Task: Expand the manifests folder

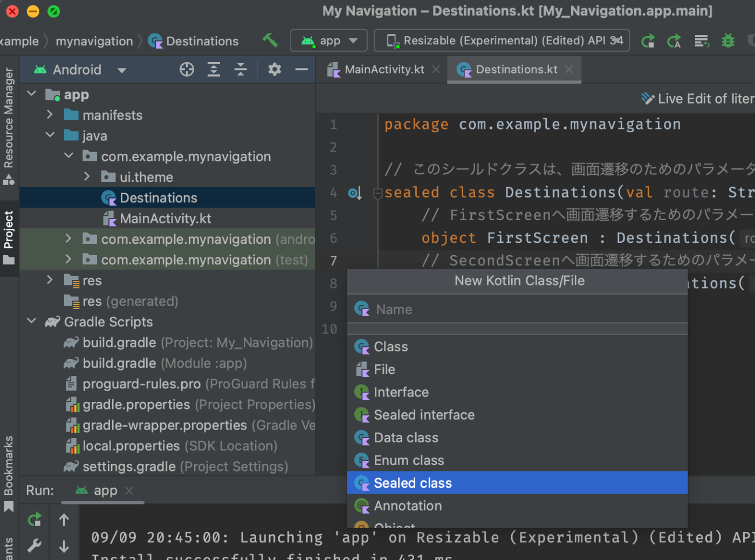Action: tap(50, 114)
